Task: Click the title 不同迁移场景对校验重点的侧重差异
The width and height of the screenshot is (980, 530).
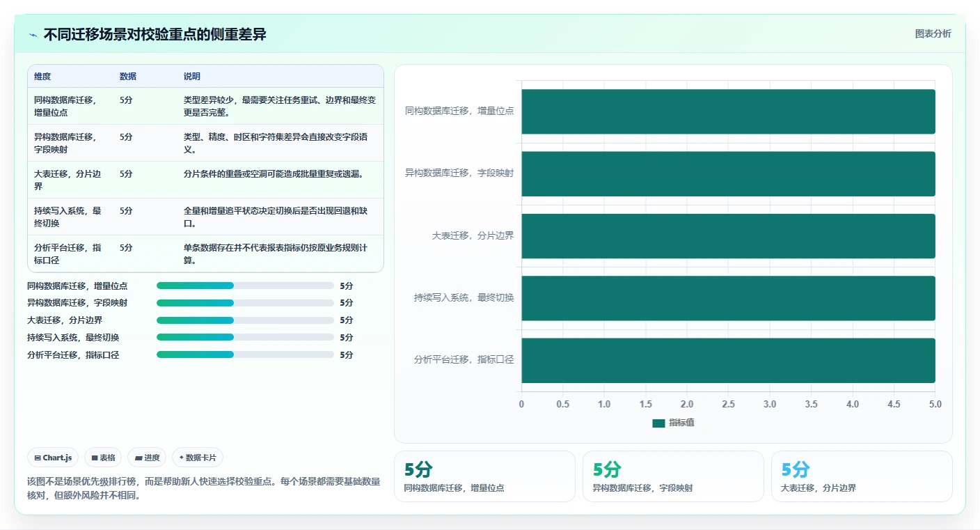Action: click(x=155, y=35)
